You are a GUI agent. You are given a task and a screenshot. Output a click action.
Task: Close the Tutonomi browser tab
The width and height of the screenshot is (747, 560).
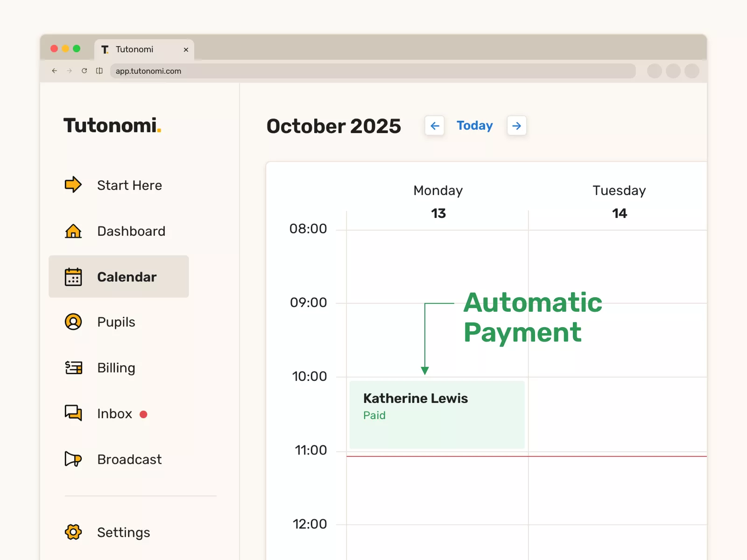tap(186, 49)
